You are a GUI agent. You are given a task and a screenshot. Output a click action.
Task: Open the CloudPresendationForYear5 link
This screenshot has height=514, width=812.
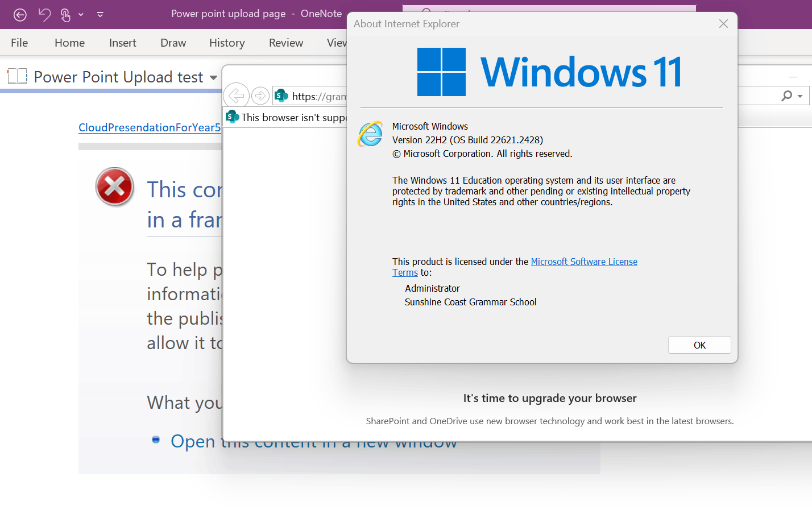(150, 127)
